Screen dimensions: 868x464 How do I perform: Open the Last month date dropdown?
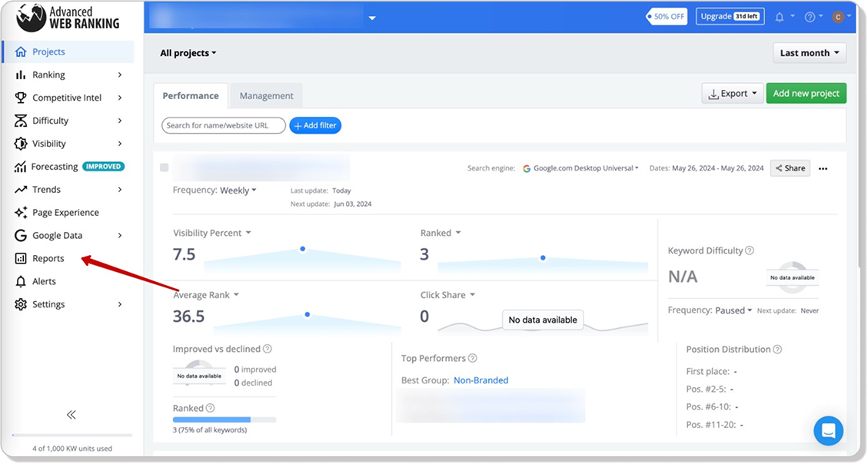810,53
